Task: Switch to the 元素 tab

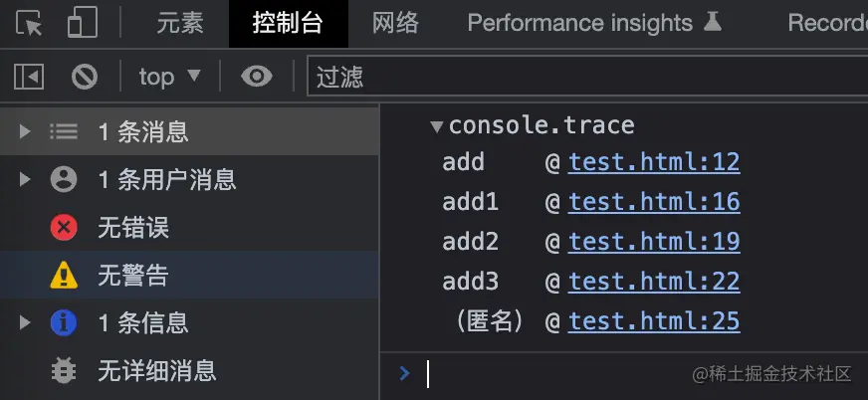Action: coord(180,23)
